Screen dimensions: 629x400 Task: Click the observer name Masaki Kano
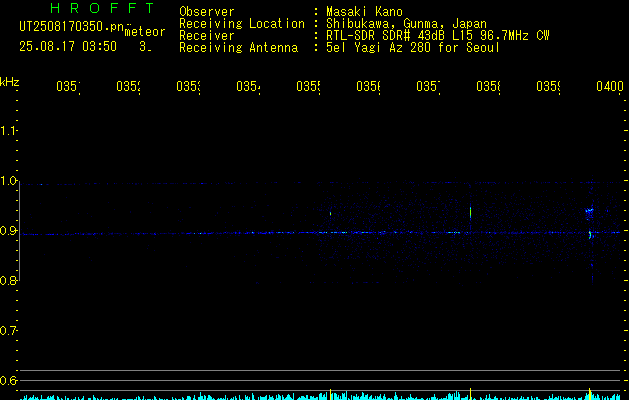[x=364, y=11]
